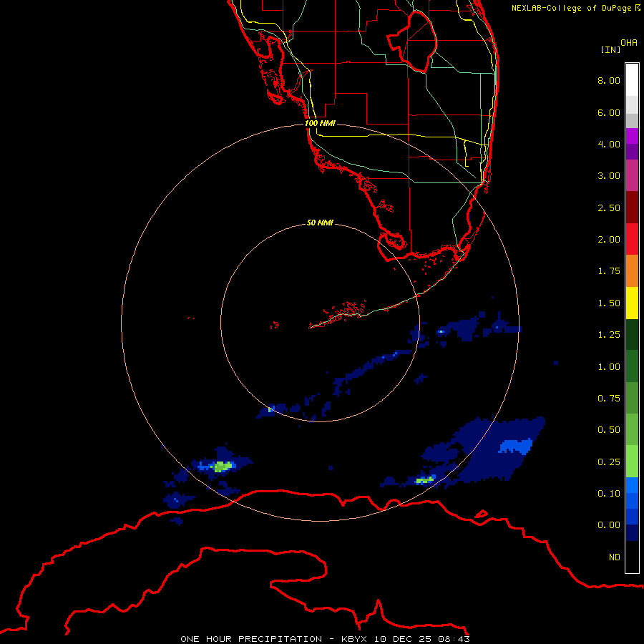Pick the white 8.00 legend swatch
The width and height of the screenshot is (644, 644).
(632, 79)
